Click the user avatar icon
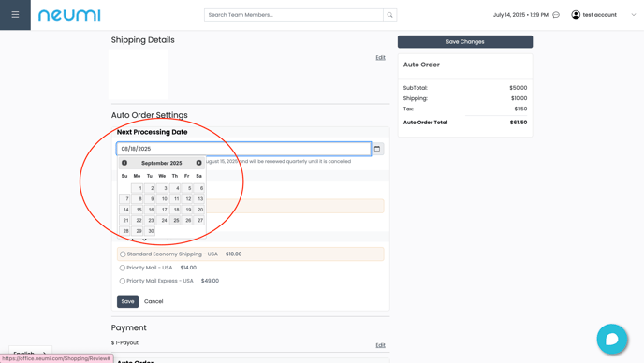 pos(576,15)
